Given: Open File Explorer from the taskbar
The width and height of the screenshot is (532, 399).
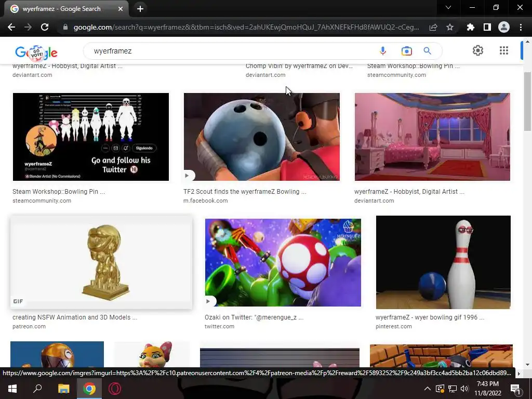Looking at the screenshot, I should pyautogui.click(x=63, y=389).
